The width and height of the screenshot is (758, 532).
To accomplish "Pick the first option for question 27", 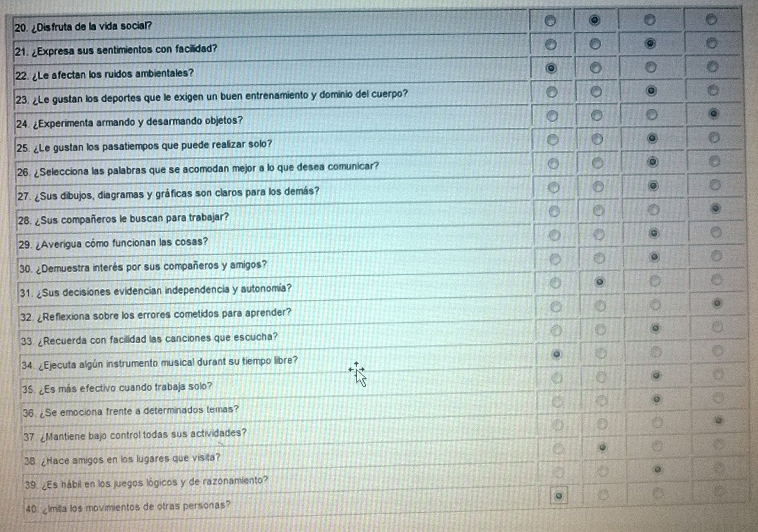I will click(553, 188).
